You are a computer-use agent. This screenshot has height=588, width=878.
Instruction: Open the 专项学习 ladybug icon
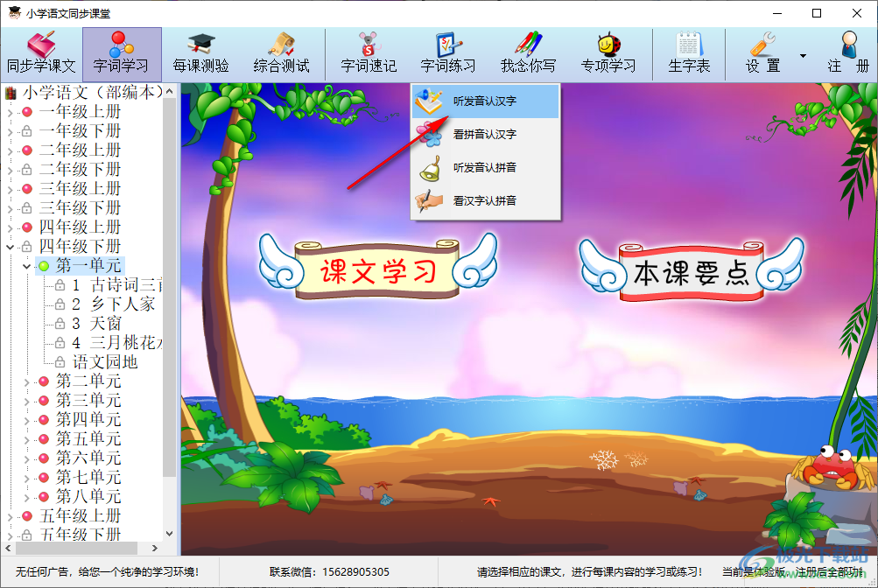point(608,52)
